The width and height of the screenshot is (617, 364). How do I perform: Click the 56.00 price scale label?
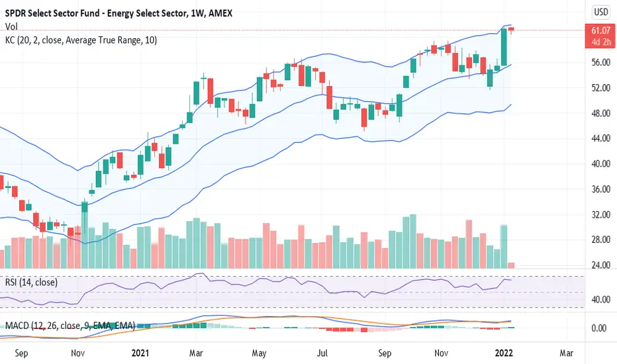point(601,62)
